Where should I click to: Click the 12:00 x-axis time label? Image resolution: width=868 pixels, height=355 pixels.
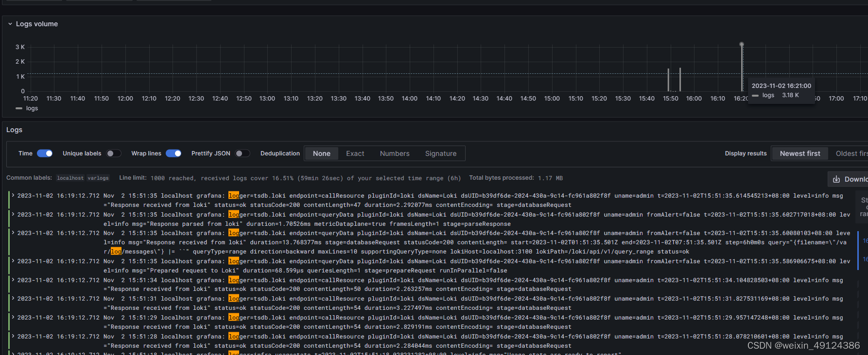tap(125, 99)
